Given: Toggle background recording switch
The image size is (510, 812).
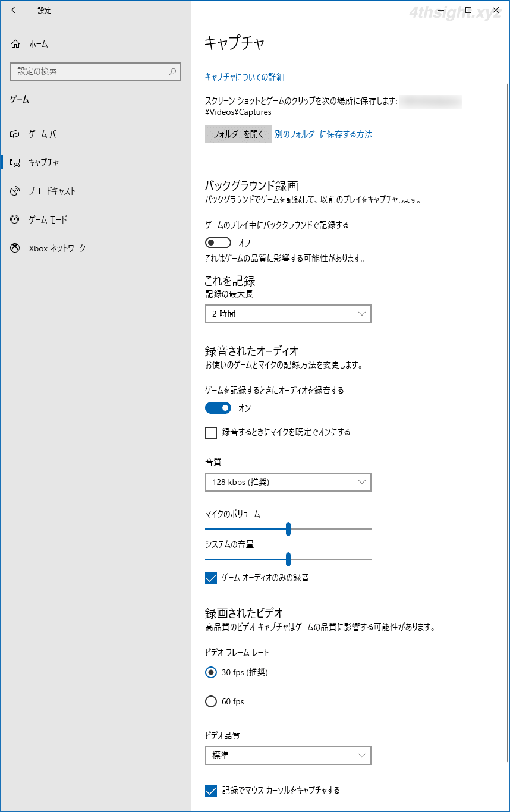Looking at the screenshot, I should point(218,243).
